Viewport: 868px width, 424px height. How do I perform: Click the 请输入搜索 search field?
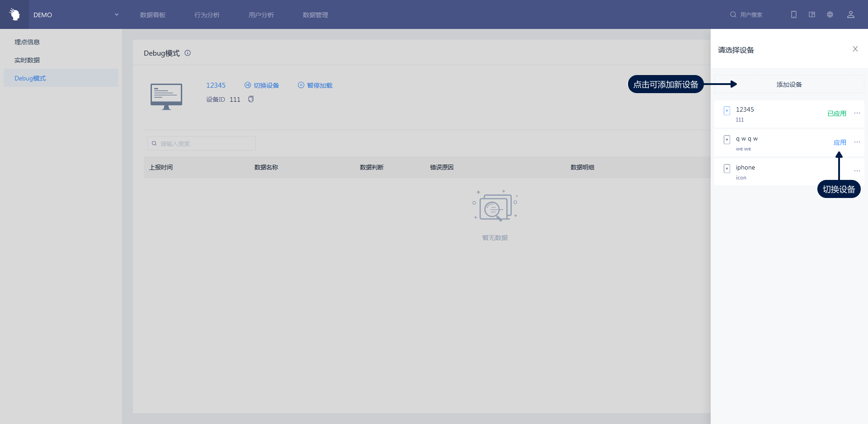point(202,143)
